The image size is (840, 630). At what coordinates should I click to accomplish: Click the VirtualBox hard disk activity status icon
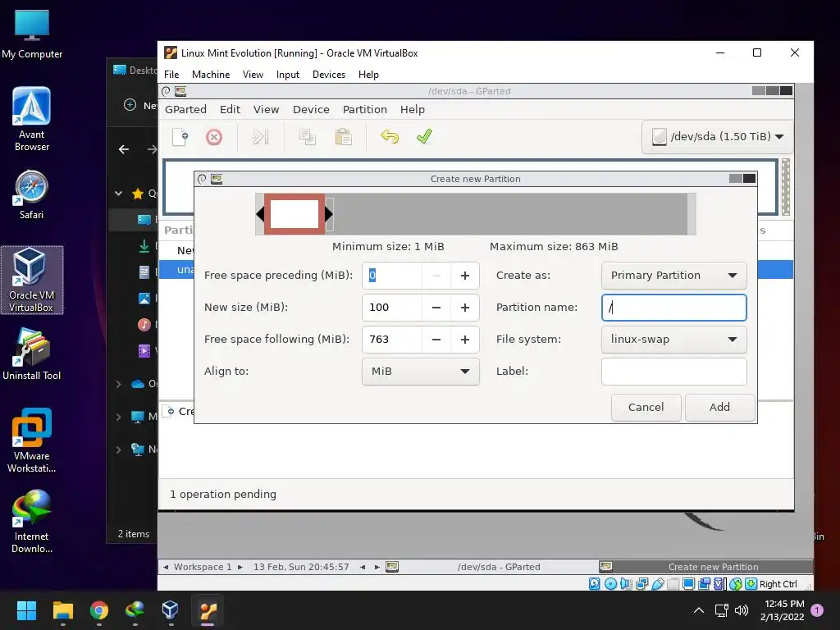click(x=594, y=584)
